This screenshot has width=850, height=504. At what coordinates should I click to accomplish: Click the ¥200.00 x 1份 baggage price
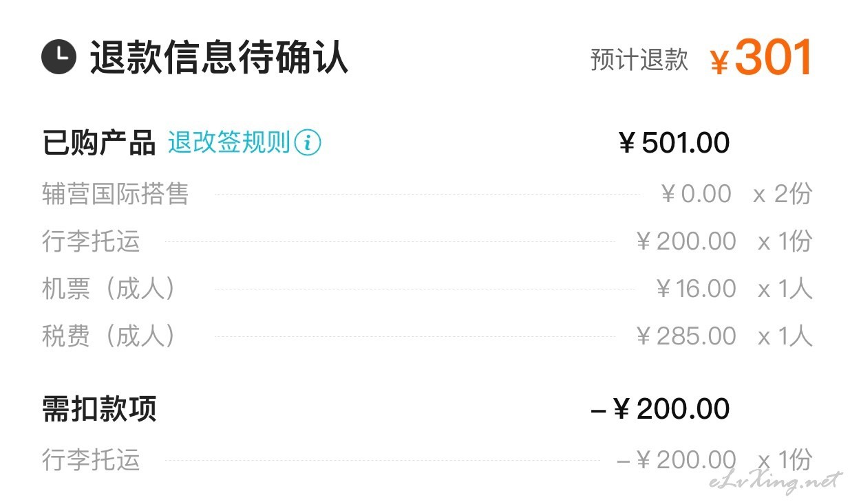point(724,241)
